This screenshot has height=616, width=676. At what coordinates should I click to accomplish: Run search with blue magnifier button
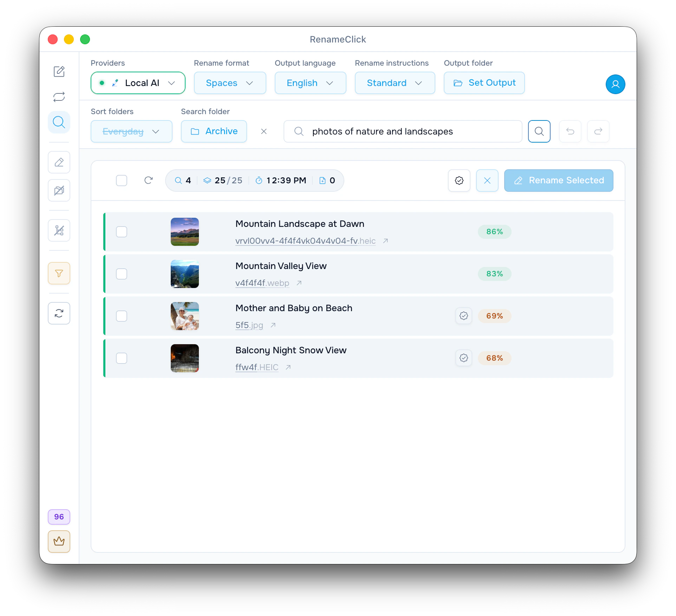click(539, 131)
